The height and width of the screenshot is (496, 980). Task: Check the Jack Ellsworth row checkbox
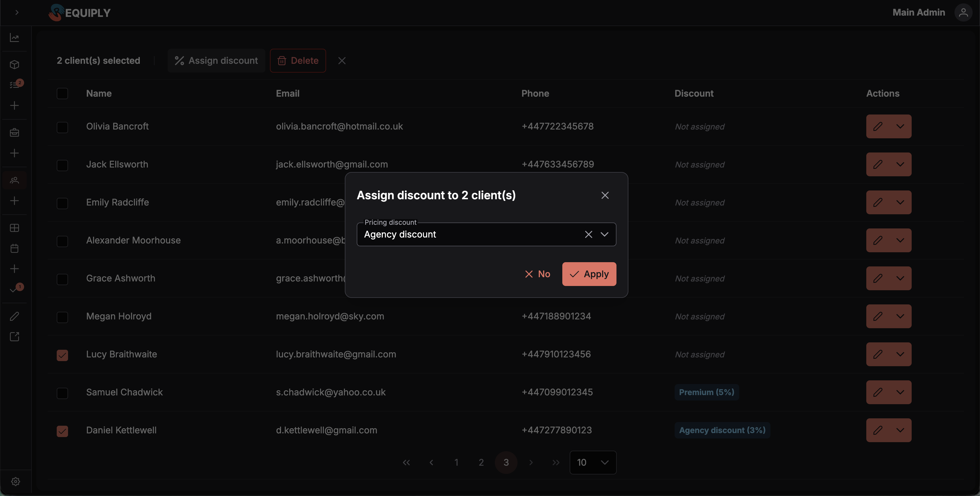point(62,165)
